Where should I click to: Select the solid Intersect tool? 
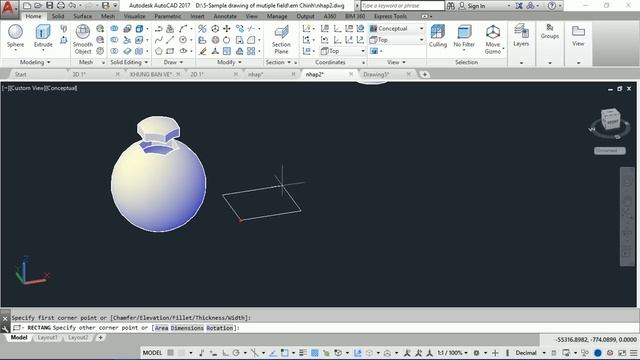[114, 51]
